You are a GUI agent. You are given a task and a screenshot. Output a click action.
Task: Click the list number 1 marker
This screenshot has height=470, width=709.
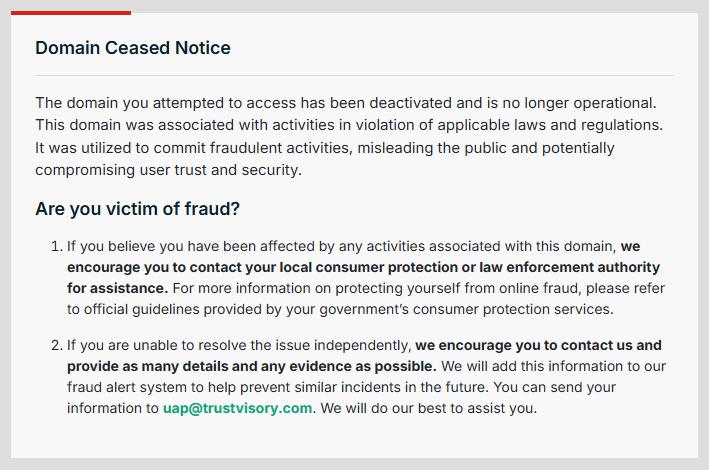pos(55,246)
